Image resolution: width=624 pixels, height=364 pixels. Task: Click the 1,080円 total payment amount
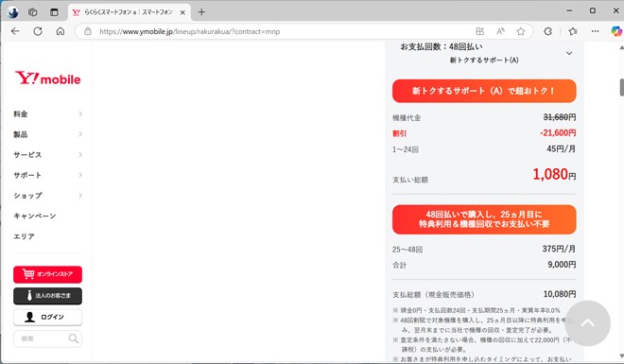pyautogui.click(x=554, y=174)
